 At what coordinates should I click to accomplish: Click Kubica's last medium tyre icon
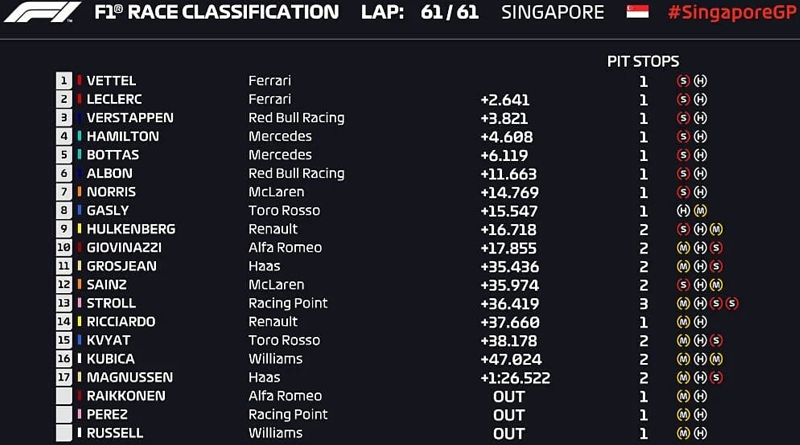(716, 359)
